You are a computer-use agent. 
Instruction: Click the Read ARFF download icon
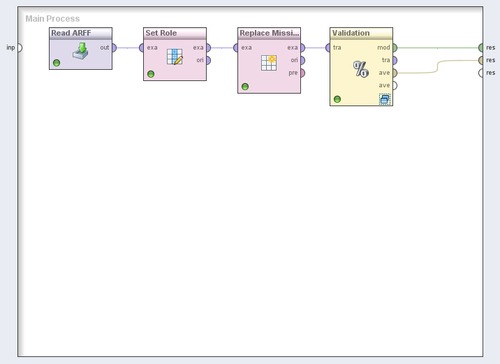coord(80,51)
